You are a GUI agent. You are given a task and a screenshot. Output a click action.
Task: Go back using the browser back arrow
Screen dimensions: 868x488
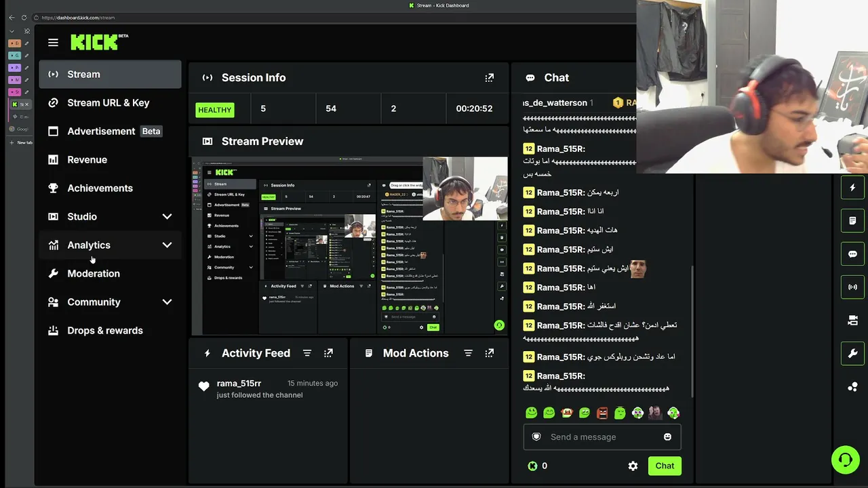pos(12,18)
